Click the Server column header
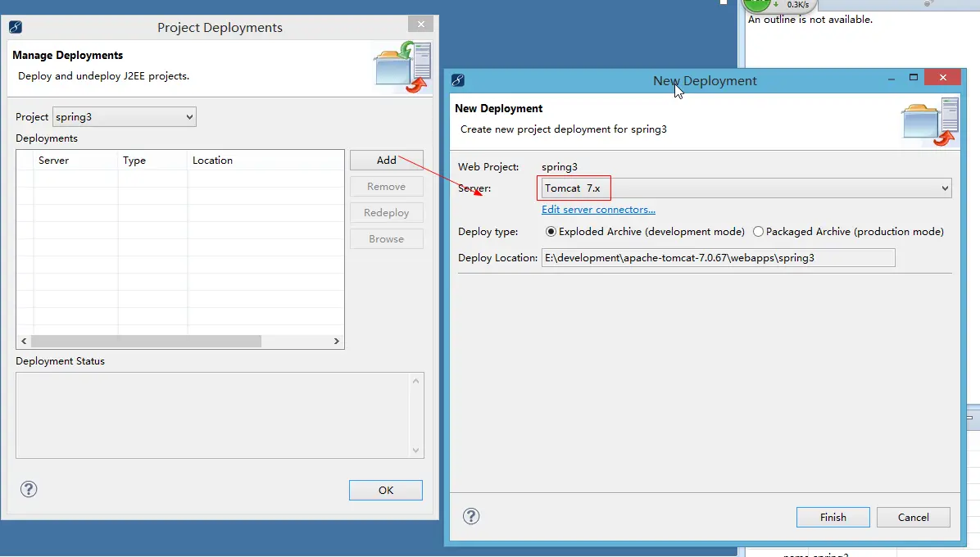This screenshot has height=557, width=980. 75,161
